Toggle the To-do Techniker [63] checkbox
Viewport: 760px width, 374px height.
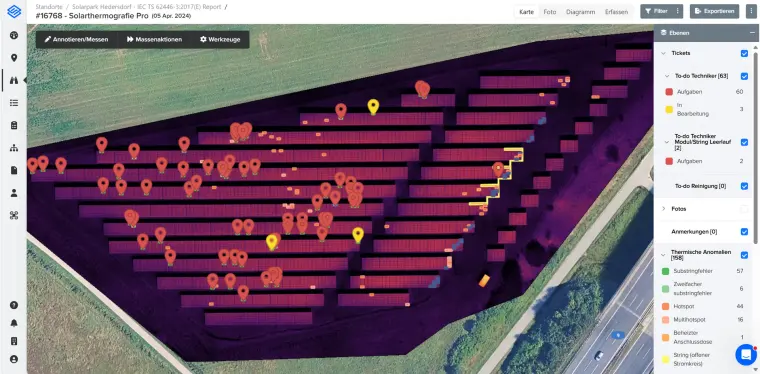(x=744, y=76)
